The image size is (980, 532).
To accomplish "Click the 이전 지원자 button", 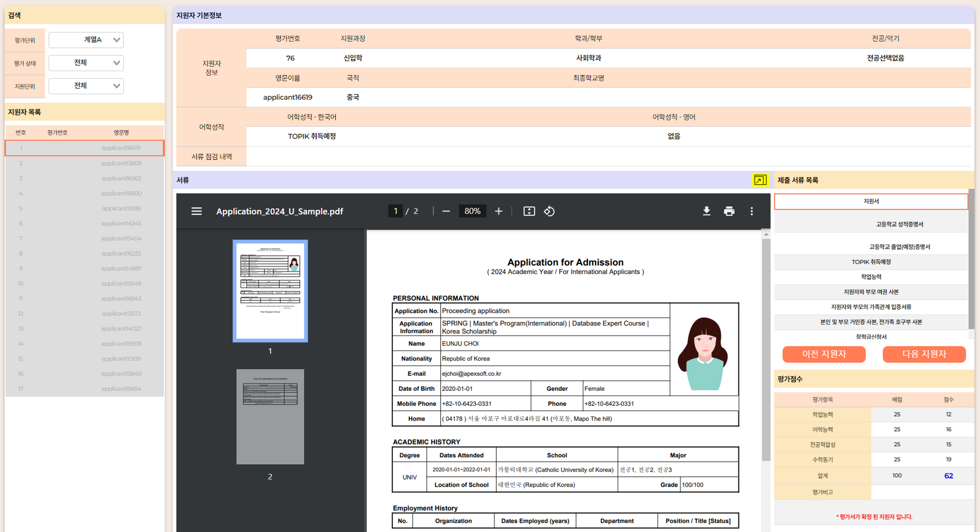I will pos(824,354).
